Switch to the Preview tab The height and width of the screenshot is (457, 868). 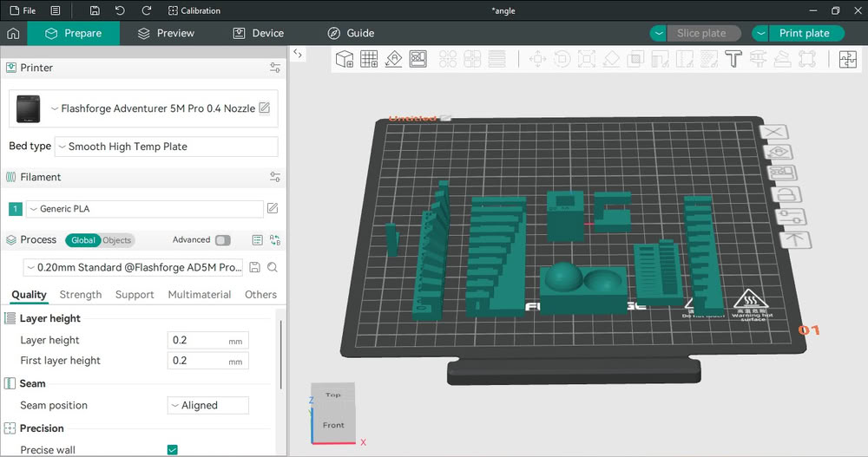pos(166,33)
